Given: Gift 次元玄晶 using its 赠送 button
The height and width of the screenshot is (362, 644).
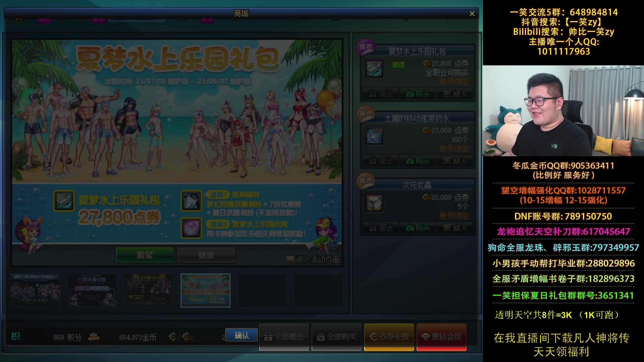Looking at the screenshot, I should point(381,228).
